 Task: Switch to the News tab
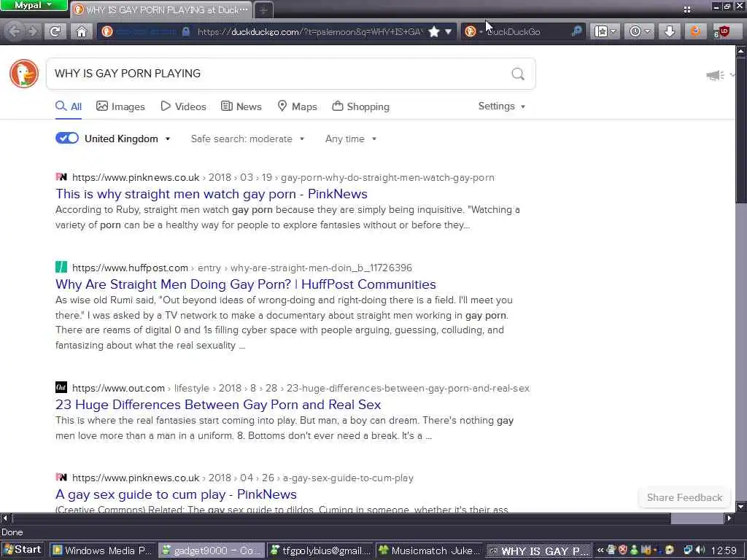tap(241, 106)
